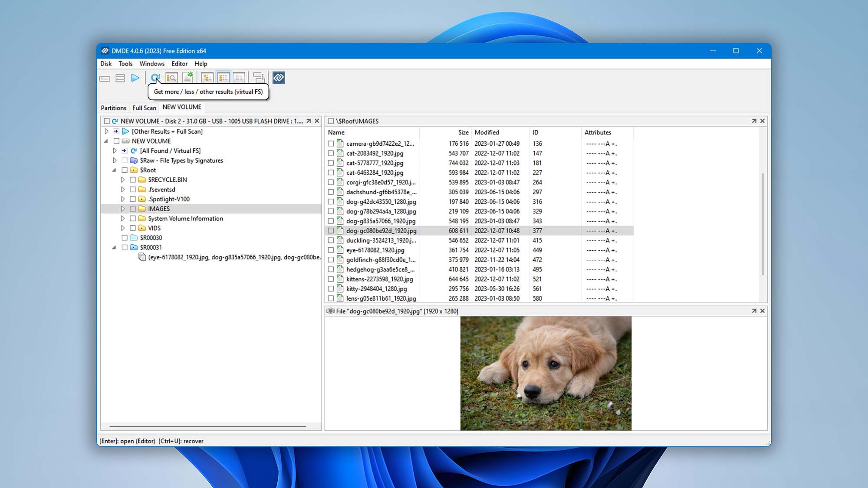Click the hex editor toolbar icon
The width and height of the screenshot is (868, 488).
[x=239, y=78]
